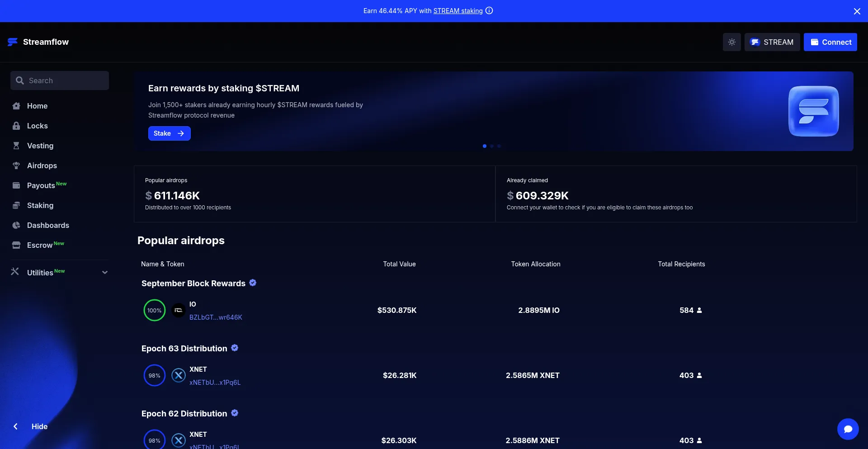Open Payouts in the sidebar

coord(41,185)
